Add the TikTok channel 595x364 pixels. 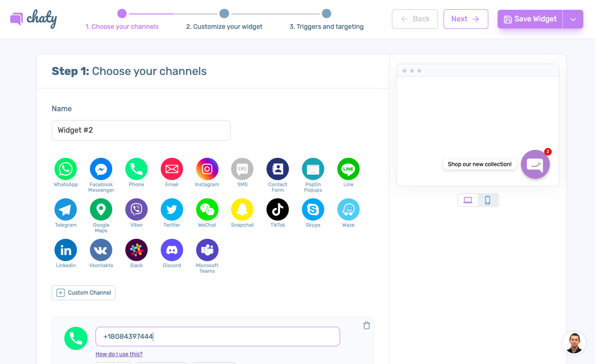point(278,209)
